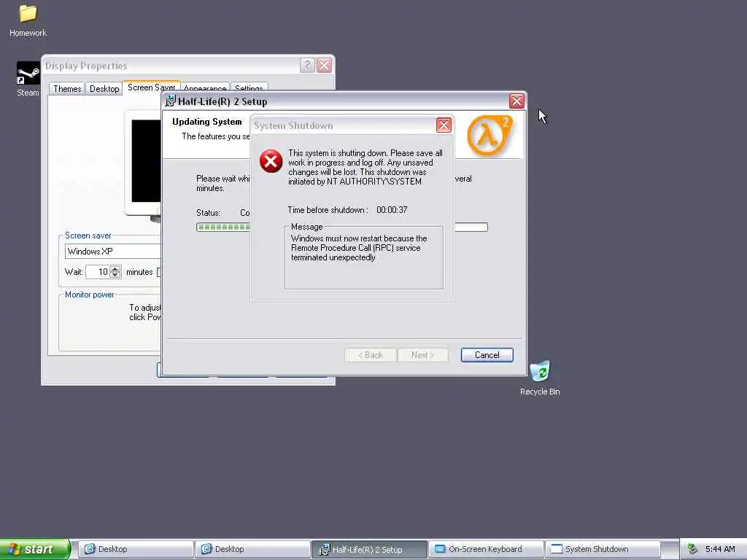The image size is (747, 560).
Task: Click the disabled Back button in Setup
Action: tap(370, 355)
